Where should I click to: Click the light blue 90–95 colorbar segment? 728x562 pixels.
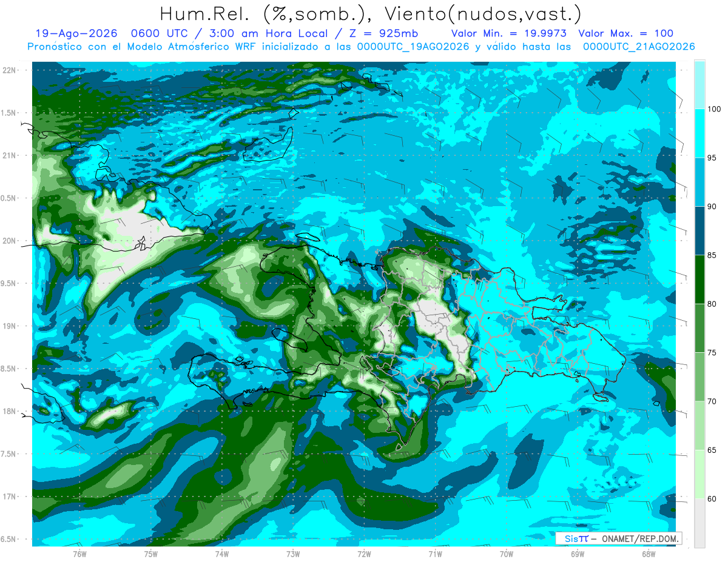pyautogui.click(x=699, y=182)
